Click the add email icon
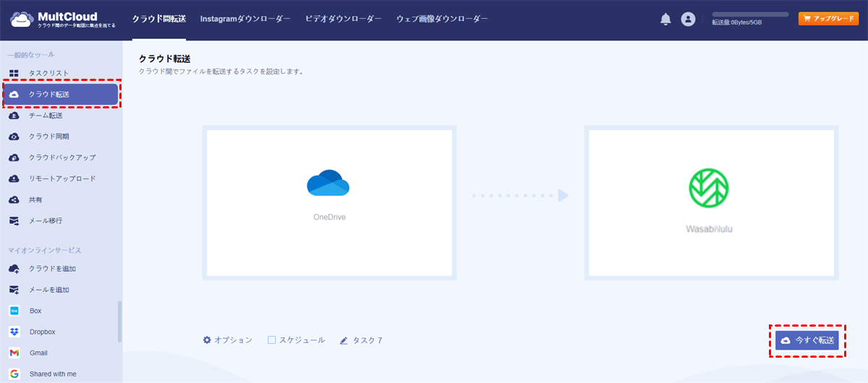The image size is (868, 383). point(14,290)
